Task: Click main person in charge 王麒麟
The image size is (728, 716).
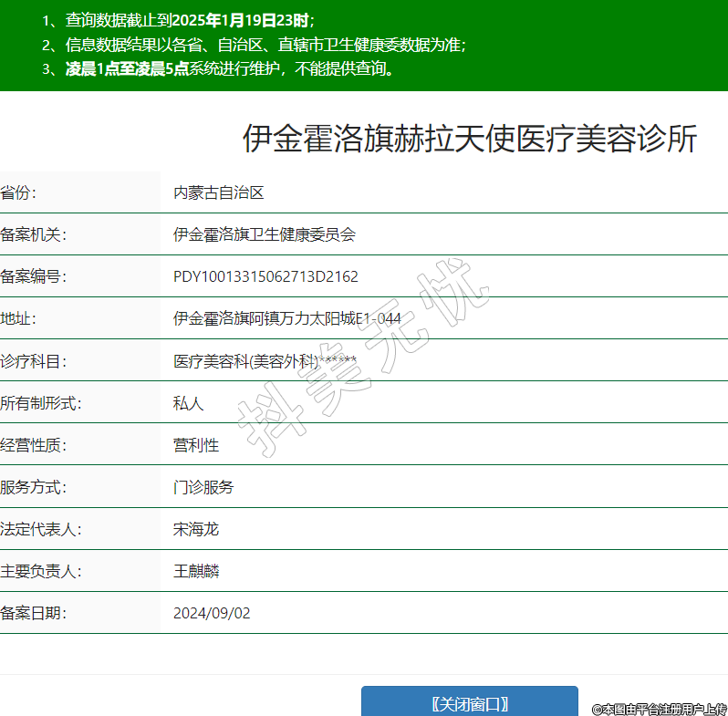Action: pos(196,571)
